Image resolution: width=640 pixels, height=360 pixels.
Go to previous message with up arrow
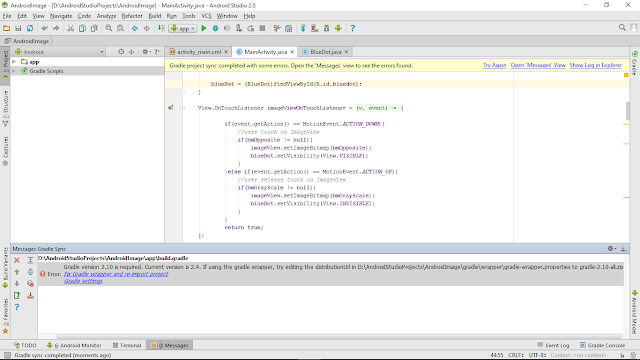coord(17,271)
